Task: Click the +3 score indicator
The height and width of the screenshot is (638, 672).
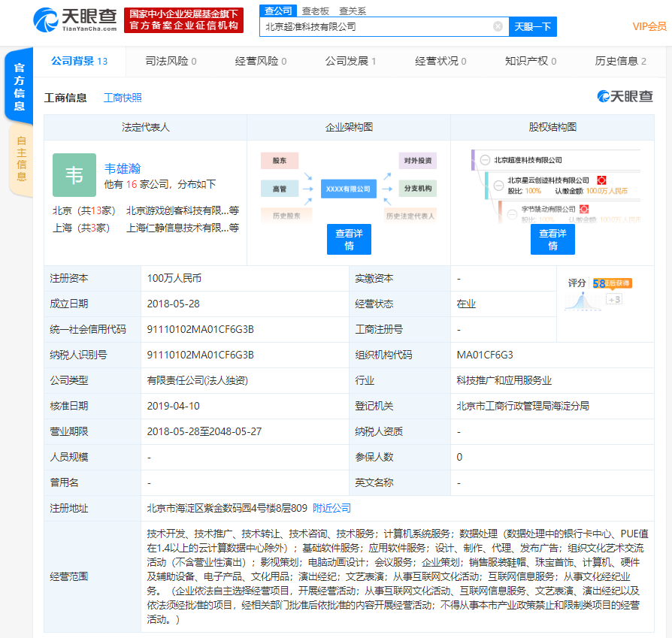Action: 614,300
